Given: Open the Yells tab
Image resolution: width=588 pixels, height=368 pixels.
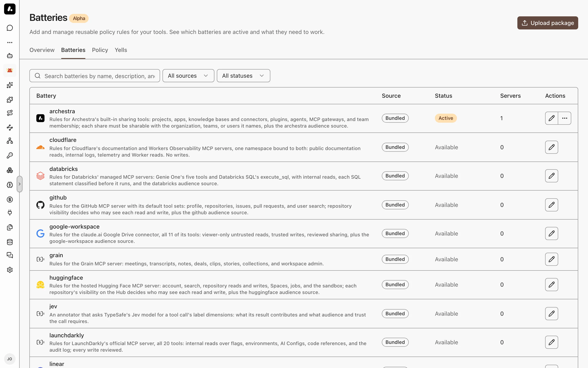Looking at the screenshot, I should (121, 50).
